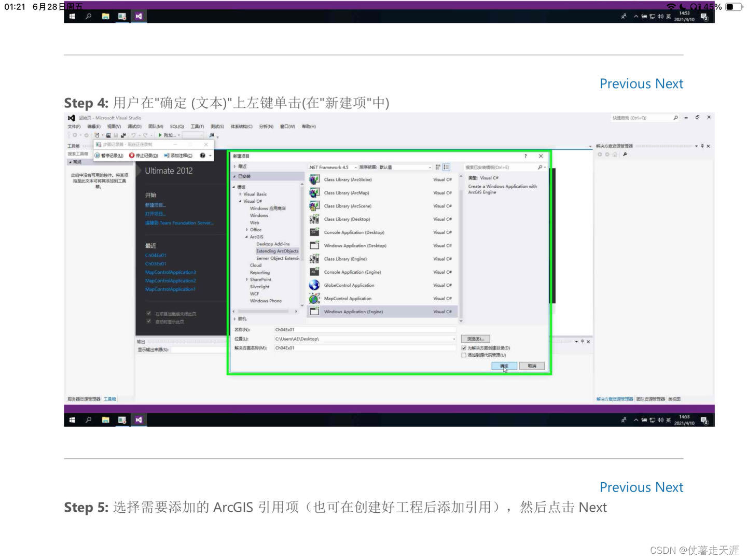Select the Class Library (ArcMap) template icon
The width and height of the screenshot is (747, 560).
pyautogui.click(x=314, y=193)
